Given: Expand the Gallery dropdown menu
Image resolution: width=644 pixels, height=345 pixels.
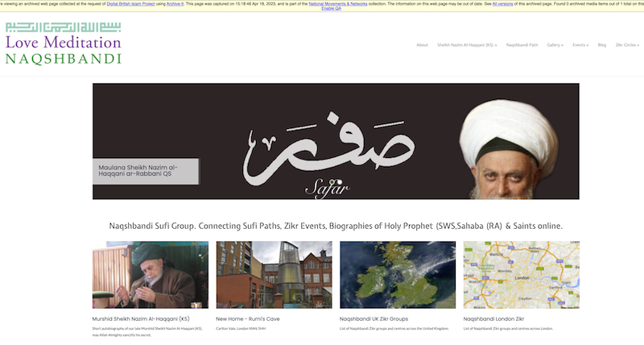Looking at the screenshot, I should (555, 45).
